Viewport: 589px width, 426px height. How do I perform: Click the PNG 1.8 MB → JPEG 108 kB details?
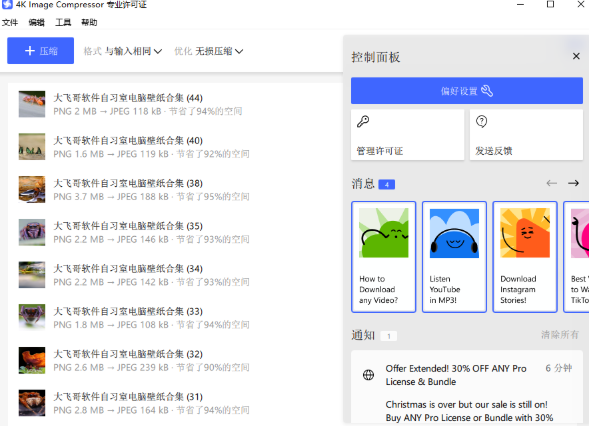point(151,325)
